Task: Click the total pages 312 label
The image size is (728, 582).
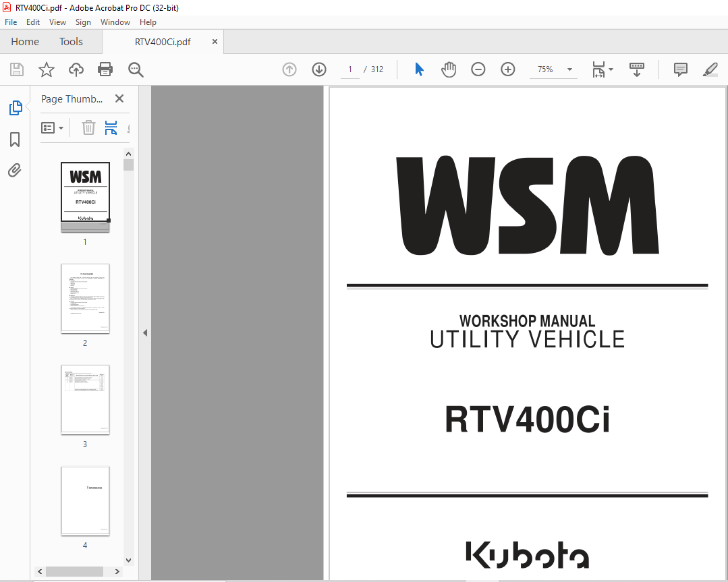Action: coord(377,69)
